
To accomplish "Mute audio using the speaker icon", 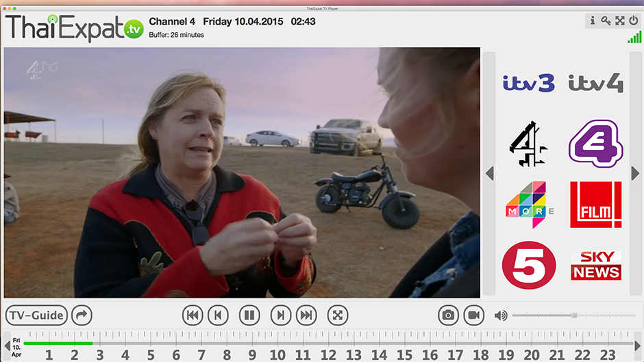I will (501, 315).
